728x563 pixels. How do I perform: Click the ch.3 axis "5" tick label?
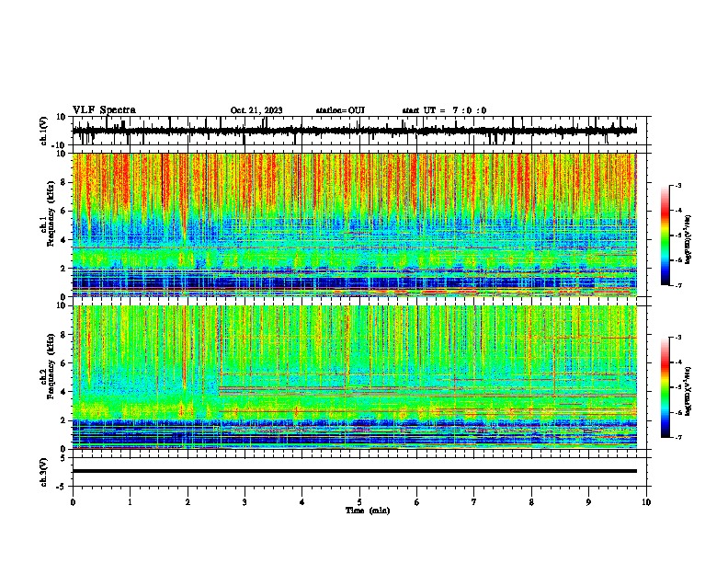click(x=63, y=458)
